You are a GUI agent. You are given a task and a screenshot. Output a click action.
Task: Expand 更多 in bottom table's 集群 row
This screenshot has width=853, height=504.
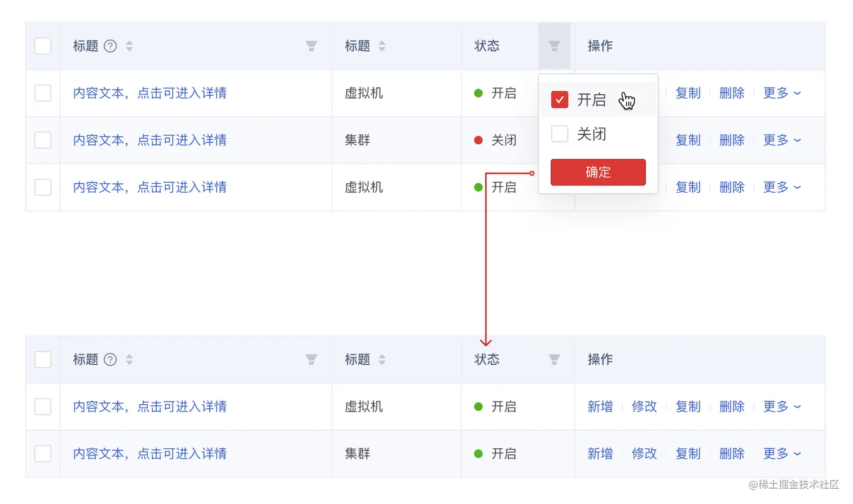(782, 454)
